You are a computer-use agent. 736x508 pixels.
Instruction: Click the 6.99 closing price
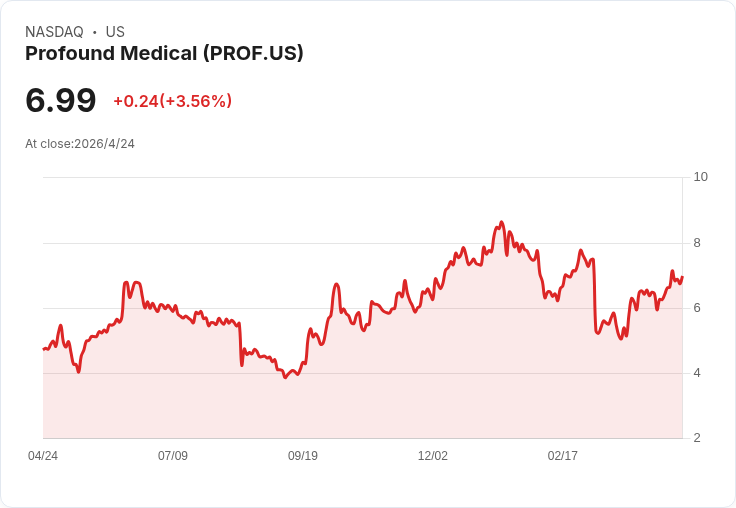tap(61, 100)
